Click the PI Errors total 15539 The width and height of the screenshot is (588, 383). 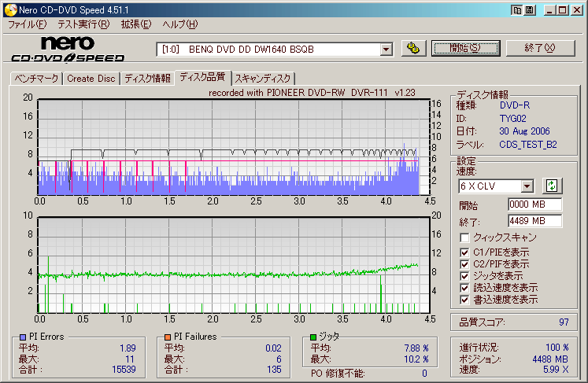click(x=124, y=370)
